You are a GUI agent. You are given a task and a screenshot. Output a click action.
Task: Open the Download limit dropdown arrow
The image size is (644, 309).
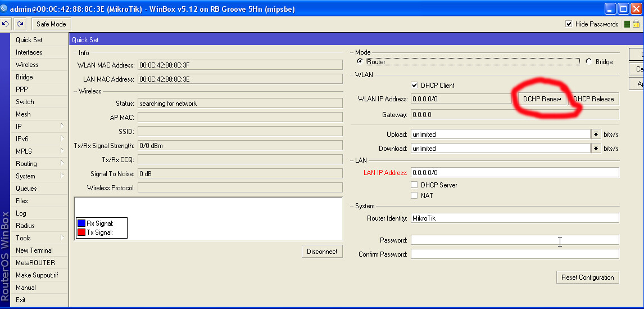coord(596,148)
